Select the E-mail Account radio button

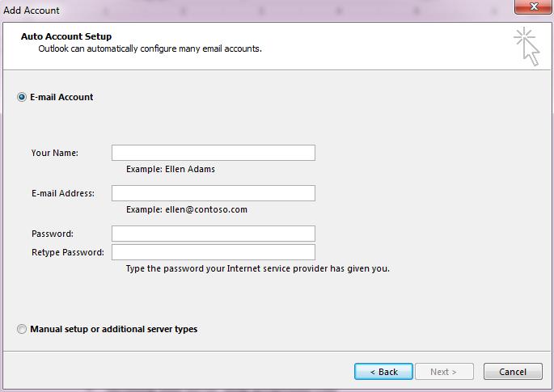pos(22,97)
